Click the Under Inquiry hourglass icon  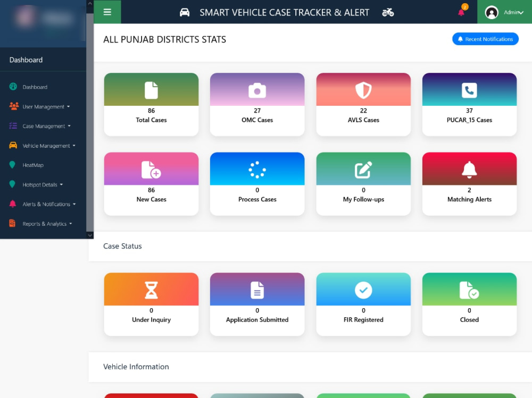coord(151,290)
